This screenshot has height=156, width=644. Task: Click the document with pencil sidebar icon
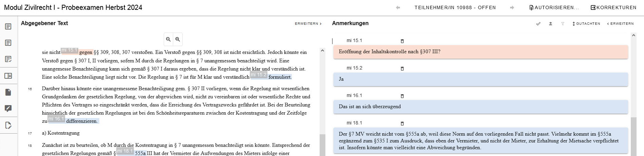tap(8, 125)
